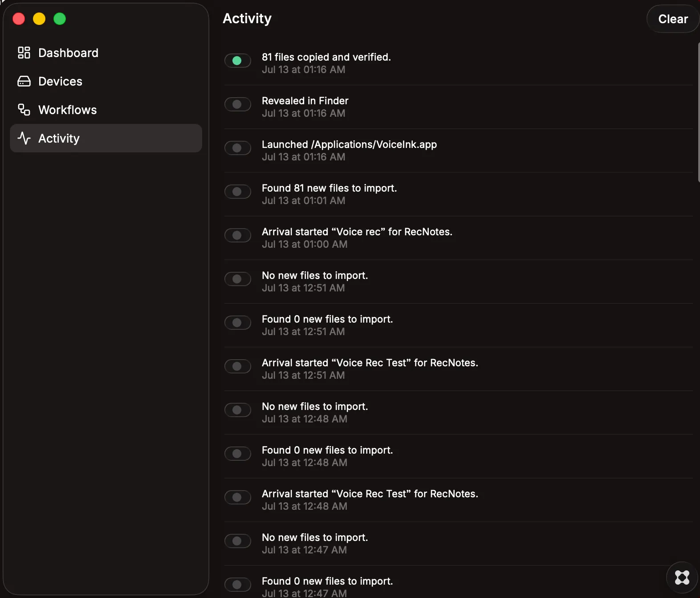The image size is (700, 598).
Task: Clear the activity log with the Clear button
Action: click(x=673, y=19)
